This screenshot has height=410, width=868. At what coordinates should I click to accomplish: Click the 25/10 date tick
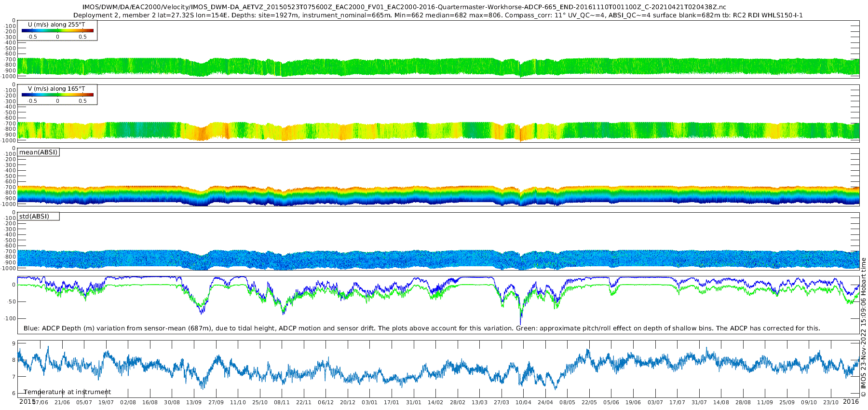(x=259, y=402)
